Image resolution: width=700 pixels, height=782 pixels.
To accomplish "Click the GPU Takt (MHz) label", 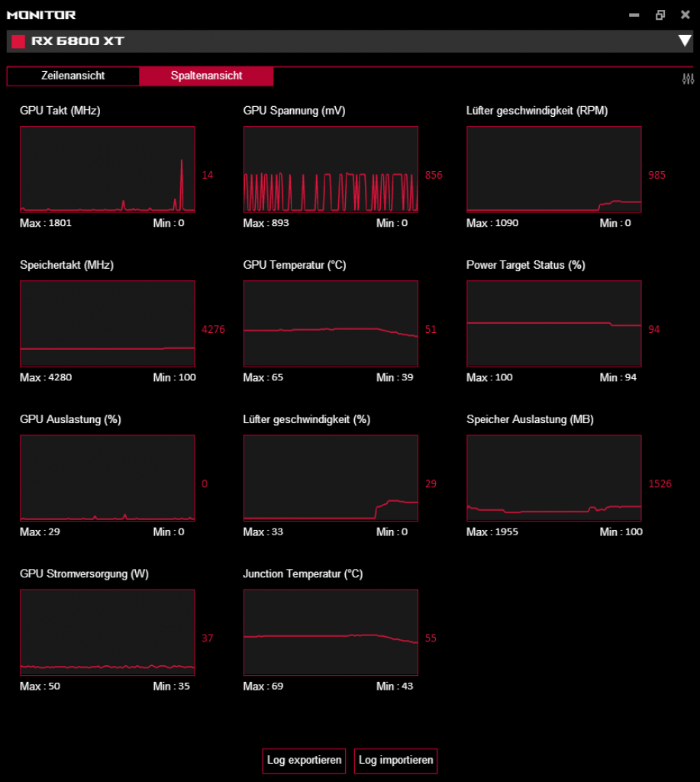I will click(x=60, y=111).
